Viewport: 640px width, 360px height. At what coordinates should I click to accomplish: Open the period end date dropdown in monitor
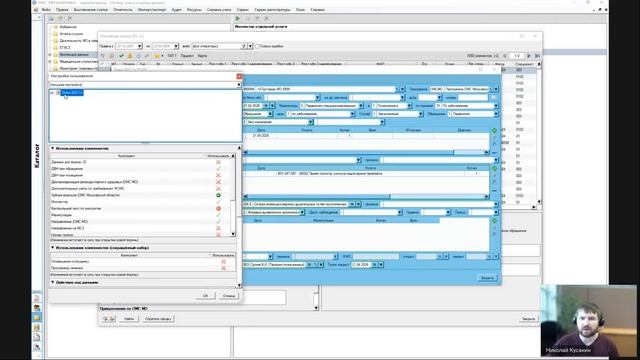pos(176,46)
